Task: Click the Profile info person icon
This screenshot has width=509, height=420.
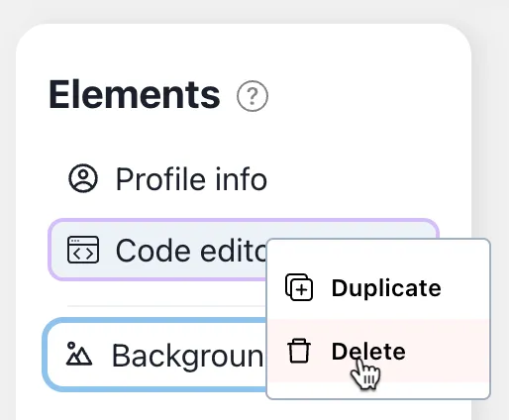Action: click(x=83, y=178)
